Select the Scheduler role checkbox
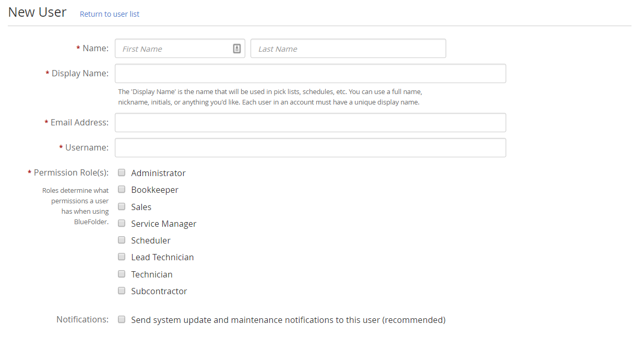 [x=122, y=240]
